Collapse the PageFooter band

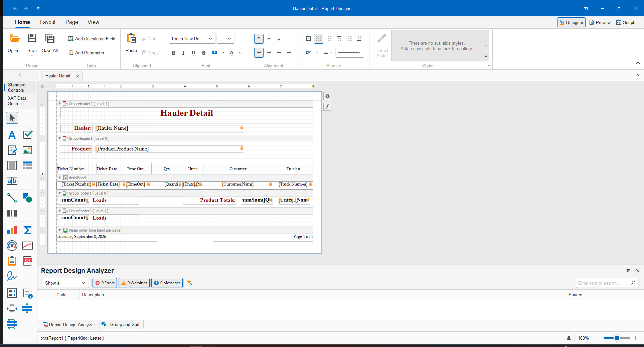pyautogui.click(x=60, y=230)
